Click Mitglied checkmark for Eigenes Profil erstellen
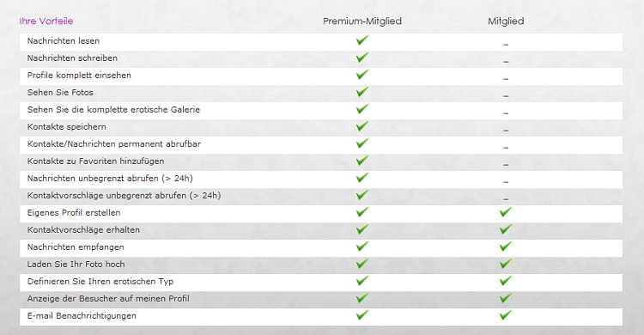 [x=506, y=212]
